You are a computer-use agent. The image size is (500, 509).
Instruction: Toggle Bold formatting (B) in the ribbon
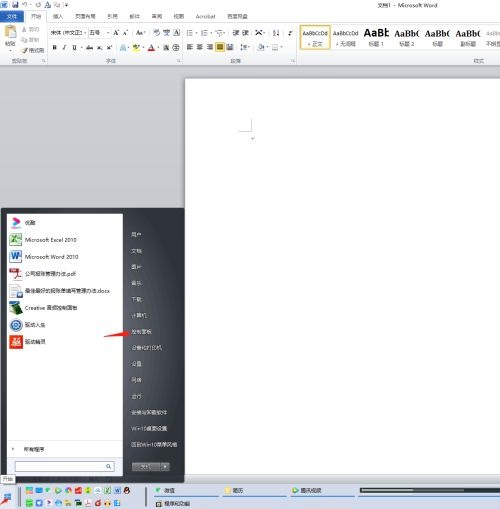(x=55, y=48)
